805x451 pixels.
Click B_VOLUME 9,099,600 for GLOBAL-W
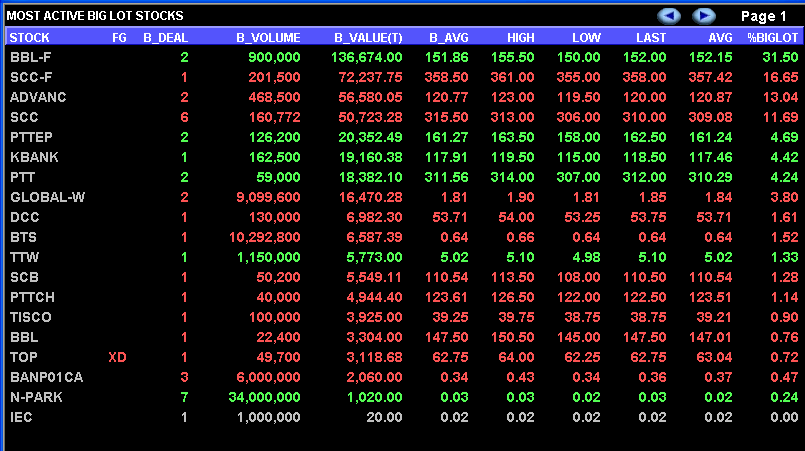(268, 197)
